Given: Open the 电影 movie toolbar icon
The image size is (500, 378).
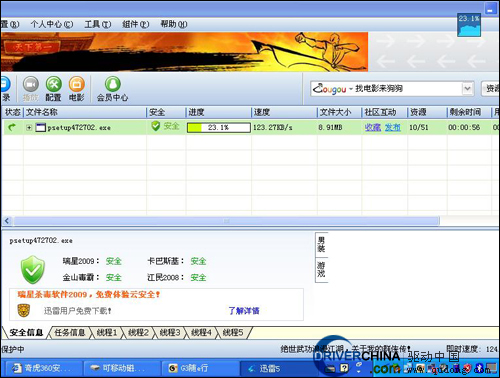Looking at the screenshot, I should click(x=77, y=88).
